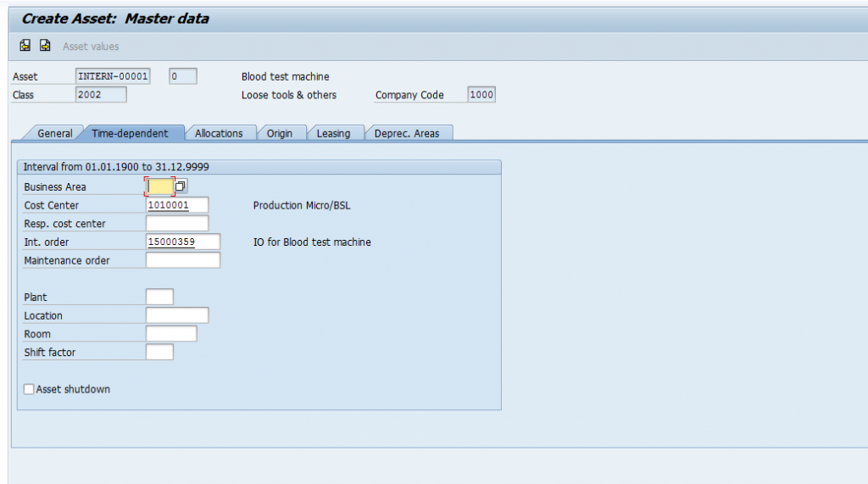868x484 pixels.
Task: Click the Production Micro/BSL text
Action: coord(302,205)
